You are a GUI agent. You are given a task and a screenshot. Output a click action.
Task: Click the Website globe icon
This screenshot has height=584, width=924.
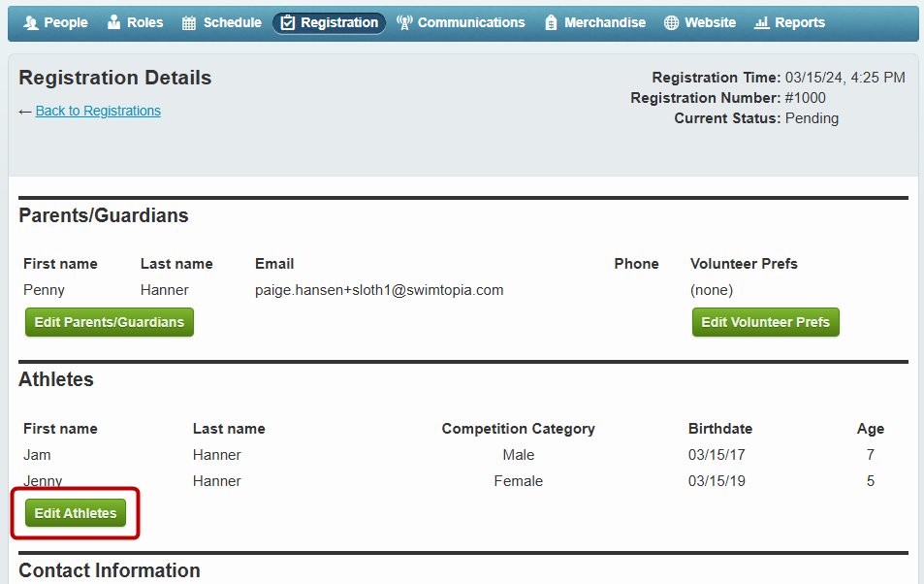(671, 23)
